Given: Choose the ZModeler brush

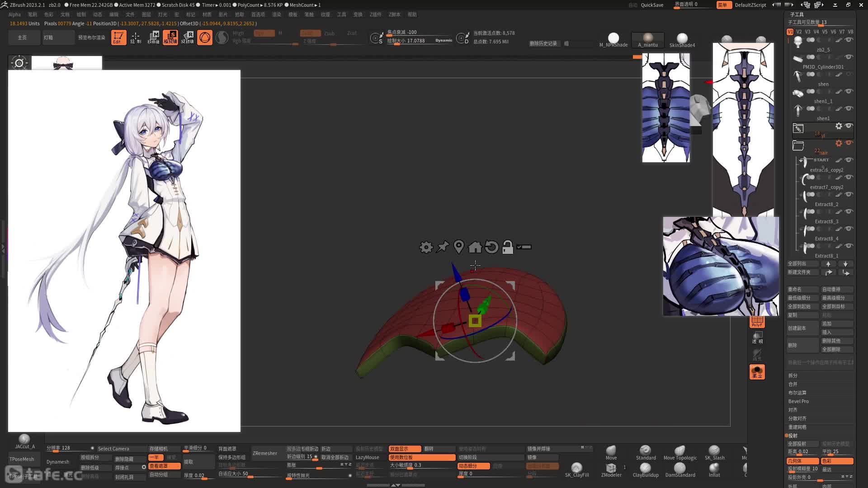Looking at the screenshot, I should tap(611, 470).
